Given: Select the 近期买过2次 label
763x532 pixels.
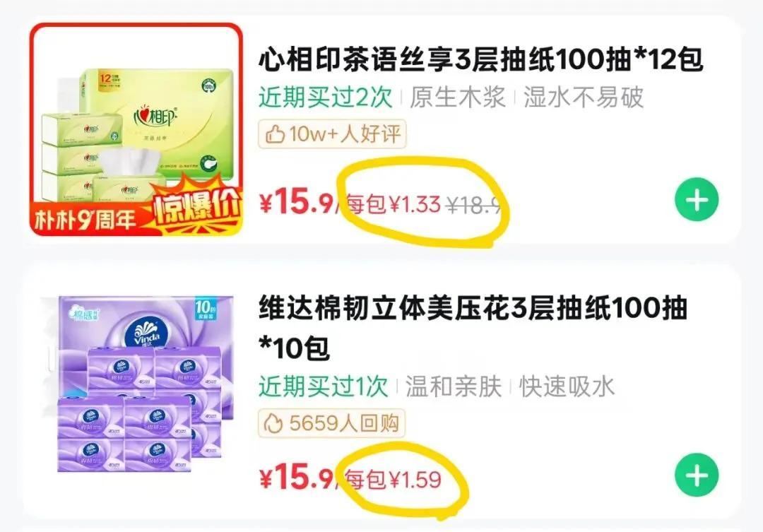Looking at the screenshot, I should coord(325,97).
